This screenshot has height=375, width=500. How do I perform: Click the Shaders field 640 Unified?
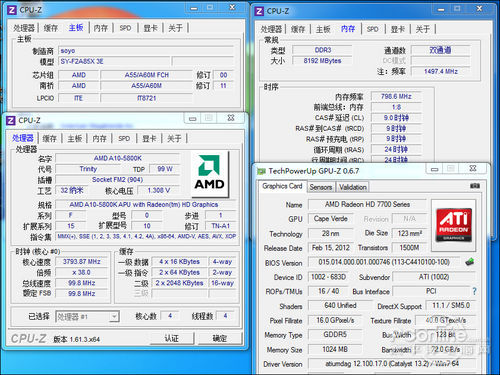pos(340,305)
